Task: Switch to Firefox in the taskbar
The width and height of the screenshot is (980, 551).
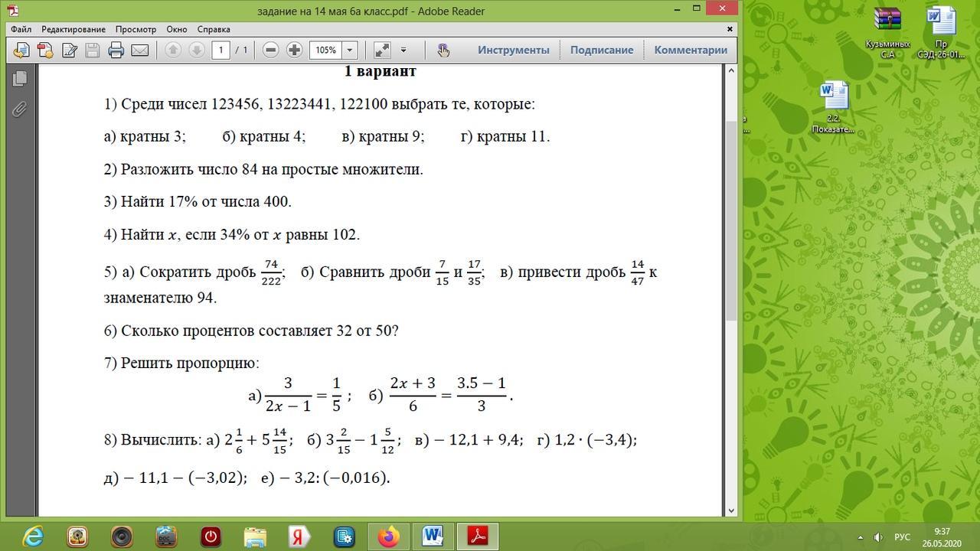Action: [389, 536]
